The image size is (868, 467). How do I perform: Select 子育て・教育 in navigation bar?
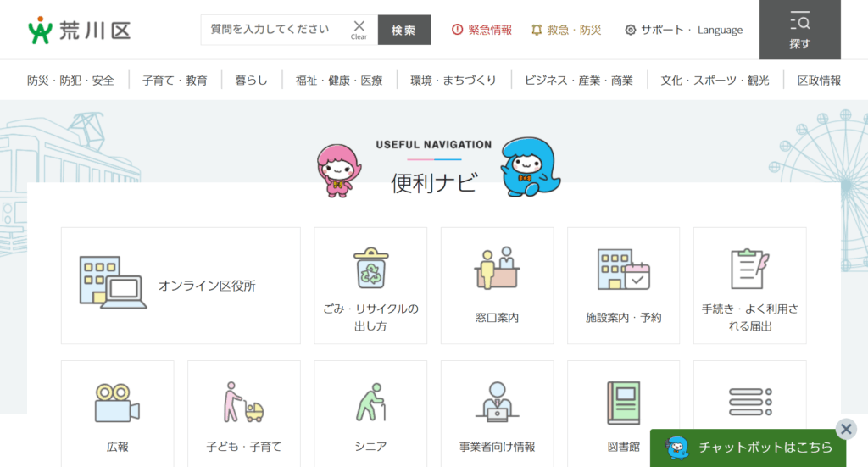pos(175,81)
